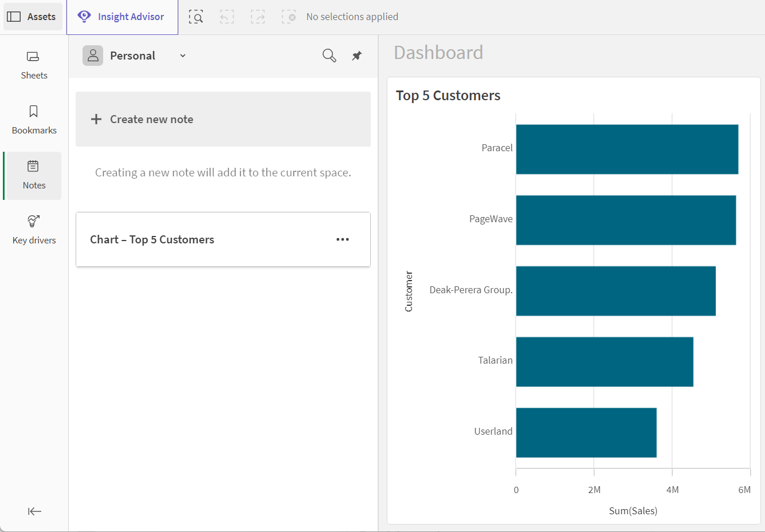This screenshot has width=765, height=532.
Task: Collapse the assets sidebar with arrow icon
Action: click(x=34, y=511)
